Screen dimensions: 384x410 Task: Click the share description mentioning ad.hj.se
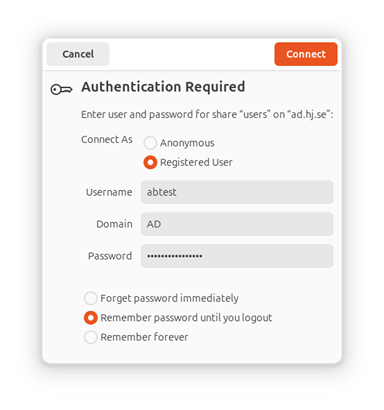[207, 114]
